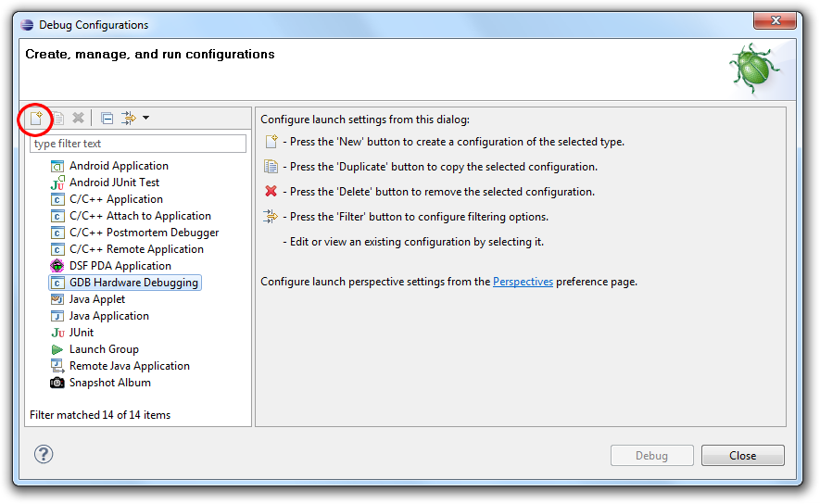Close the Debug Configurations window

click(775, 20)
